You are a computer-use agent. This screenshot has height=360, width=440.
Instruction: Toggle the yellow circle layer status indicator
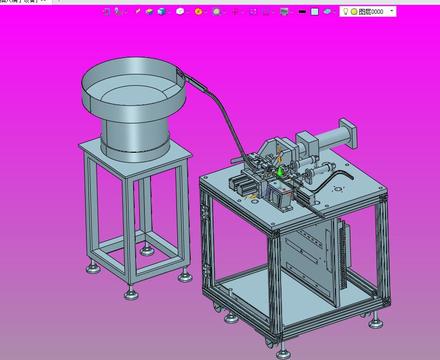coord(354,12)
